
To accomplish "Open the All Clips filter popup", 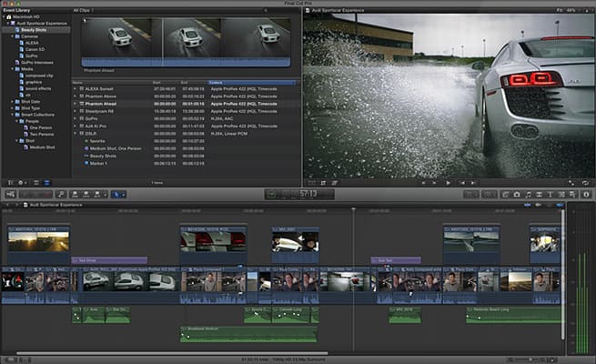I will coord(83,10).
